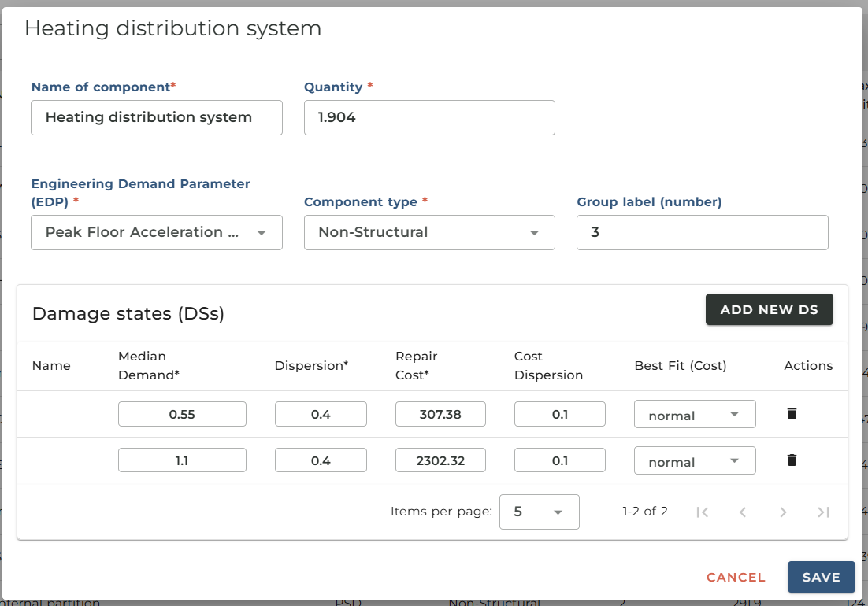Screen dimensions: 868x606
Task: Edit the 307.38 Repair Cost field
Action: pyautogui.click(x=440, y=414)
